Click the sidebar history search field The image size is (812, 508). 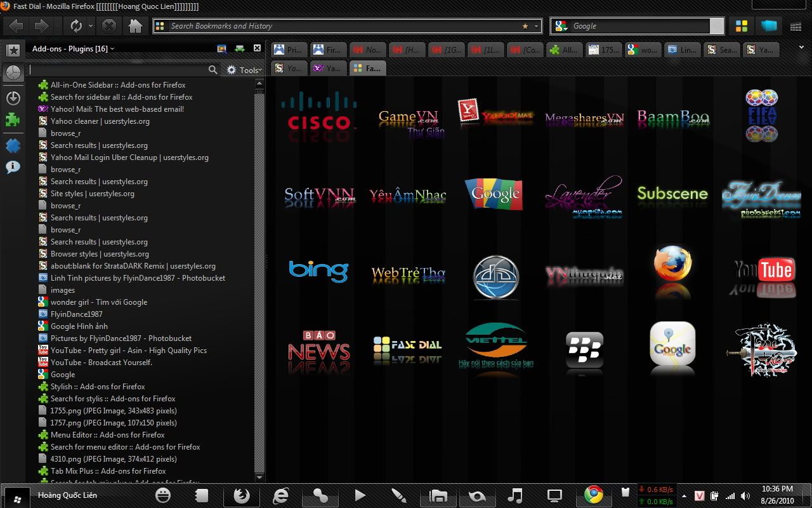coord(118,70)
